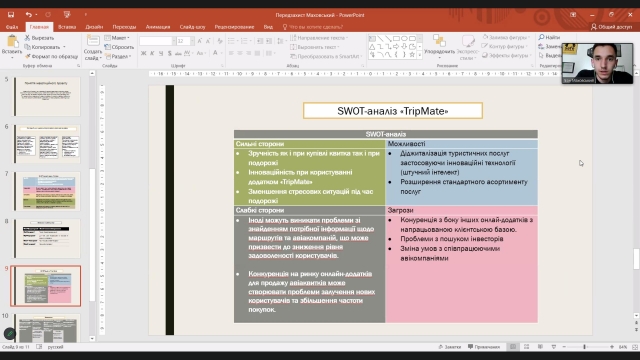Select star shape in shapes gallery
Viewport: 640px width, 360px height.
pos(412,54)
